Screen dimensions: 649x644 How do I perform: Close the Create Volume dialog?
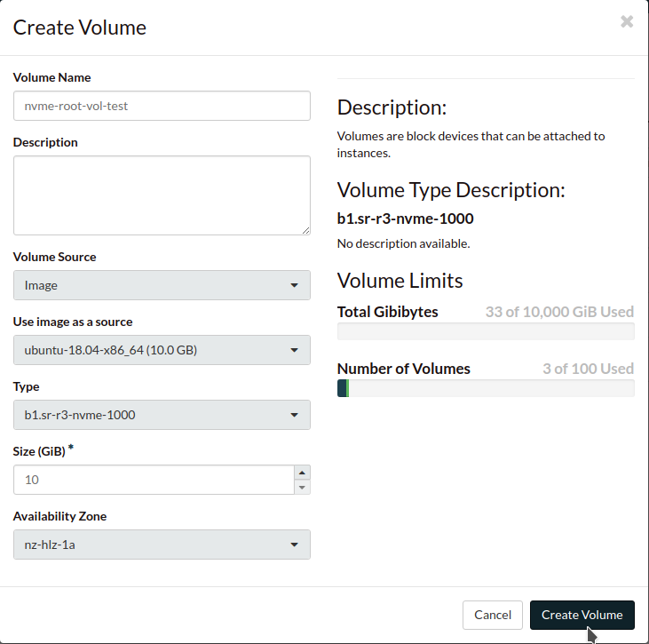tap(627, 21)
